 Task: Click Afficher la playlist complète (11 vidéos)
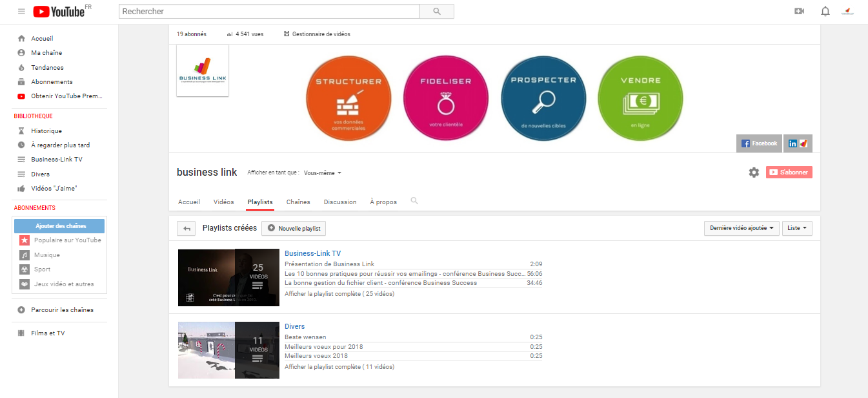pyautogui.click(x=339, y=367)
